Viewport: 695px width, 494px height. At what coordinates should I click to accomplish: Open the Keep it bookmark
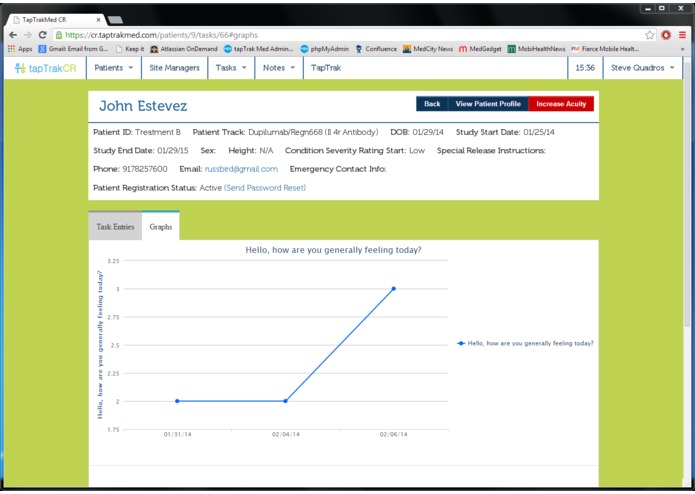click(130, 49)
